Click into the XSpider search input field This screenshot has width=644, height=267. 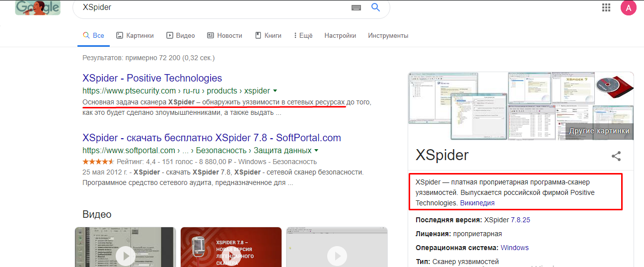pyautogui.click(x=209, y=8)
